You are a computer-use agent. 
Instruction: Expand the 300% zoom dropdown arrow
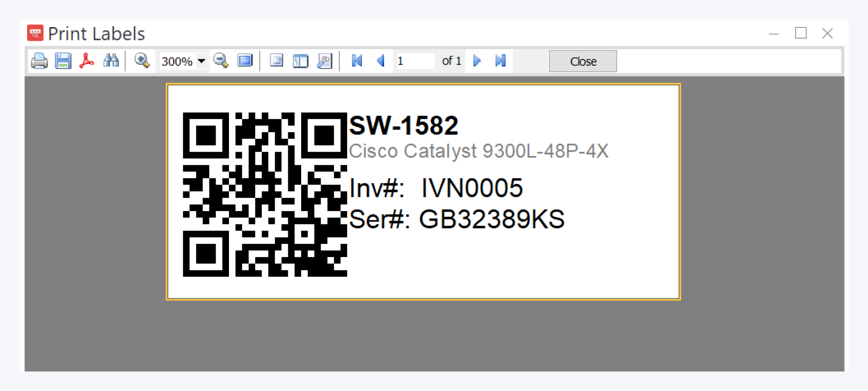click(x=201, y=61)
